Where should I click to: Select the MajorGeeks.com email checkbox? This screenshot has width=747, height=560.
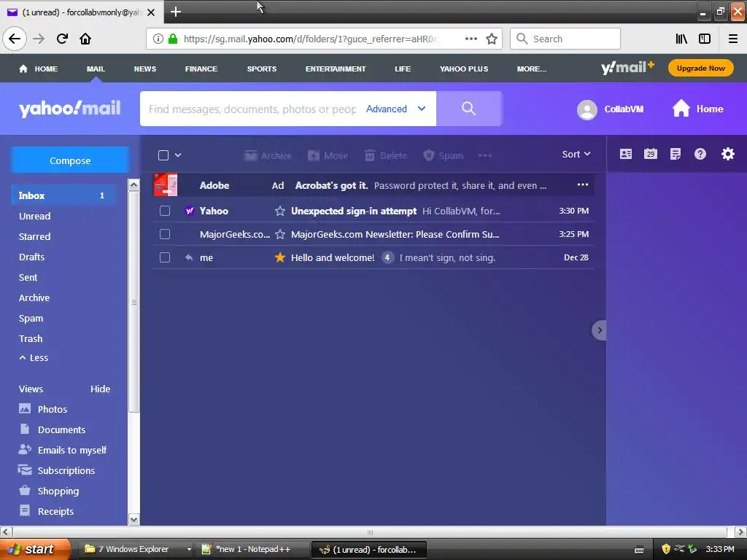pyautogui.click(x=165, y=234)
